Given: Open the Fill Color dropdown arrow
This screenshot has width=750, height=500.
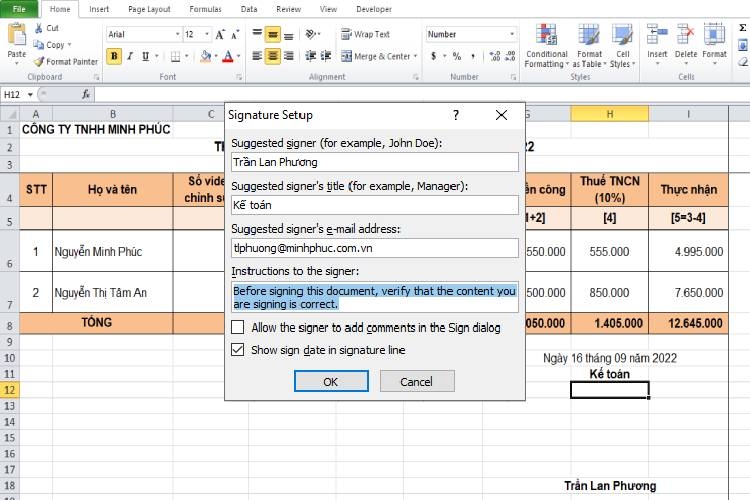Looking at the screenshot, I should tap(216, 56).
